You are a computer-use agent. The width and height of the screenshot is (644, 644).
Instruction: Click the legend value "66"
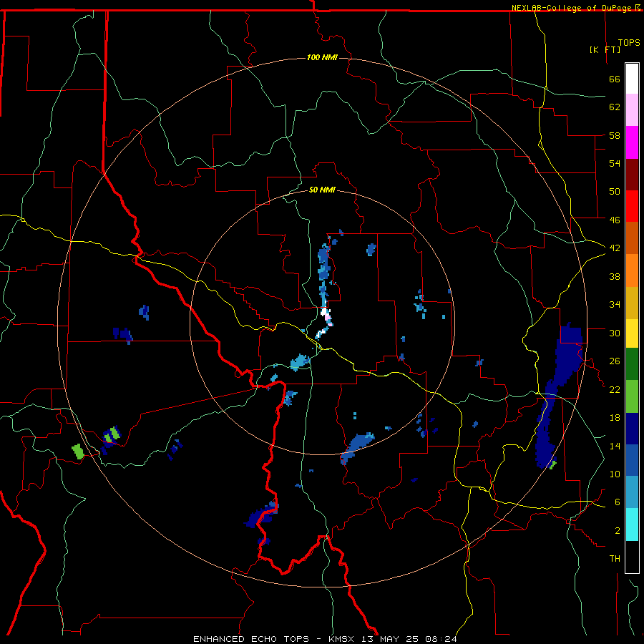(x=615, y=79)
